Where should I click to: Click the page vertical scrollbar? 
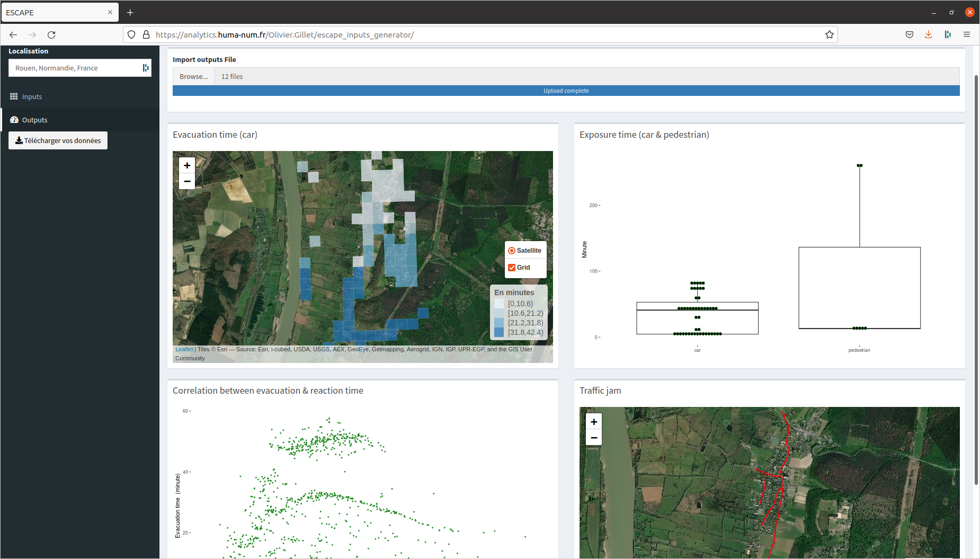coord(976,280)
